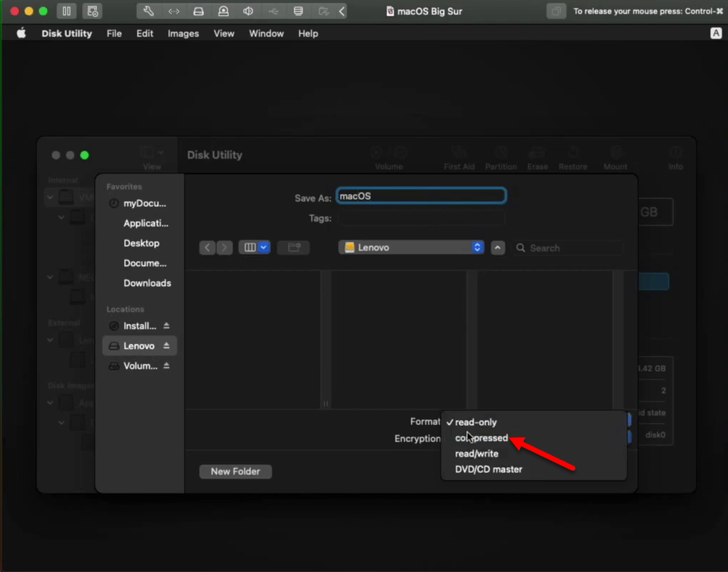
Task: Open the column view mode dropdown
Action: (255, 247)
